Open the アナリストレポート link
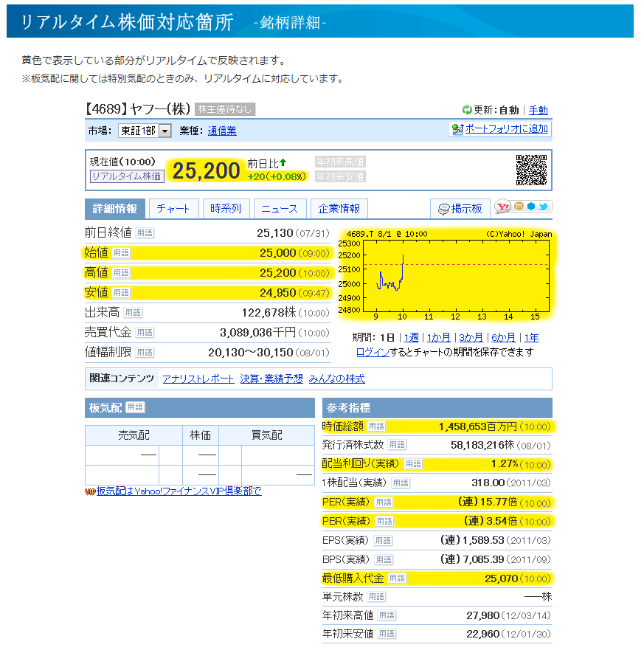This screenshot has height=653, width=644. [x=198, y=379]
